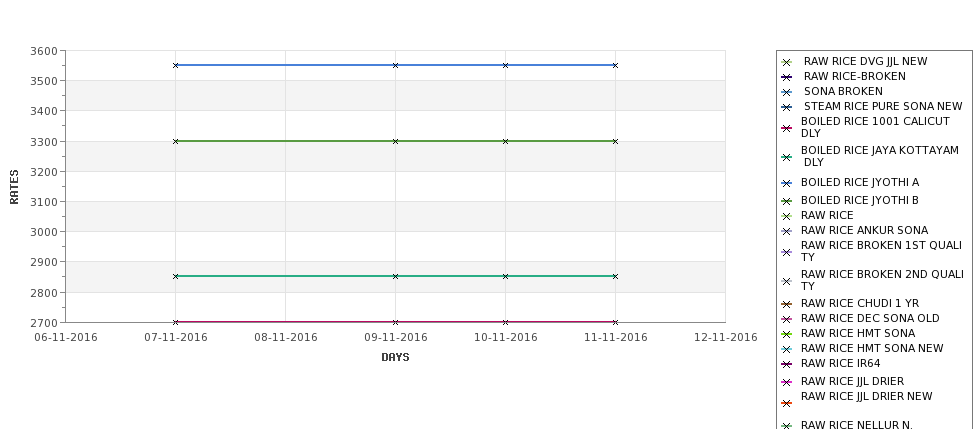This screenshot has height=429, width=975.
Task: Click the SONA BROKEN legend marker
Action: 786,92
